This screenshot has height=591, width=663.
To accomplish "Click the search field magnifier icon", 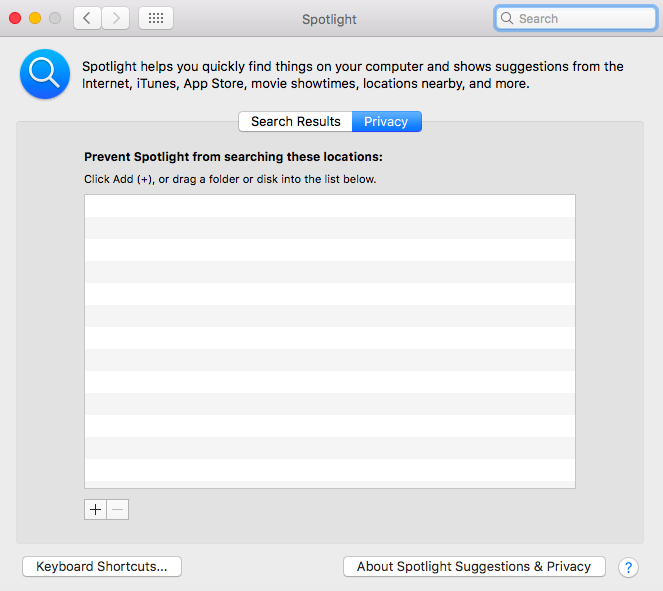I will pos(507,18).
